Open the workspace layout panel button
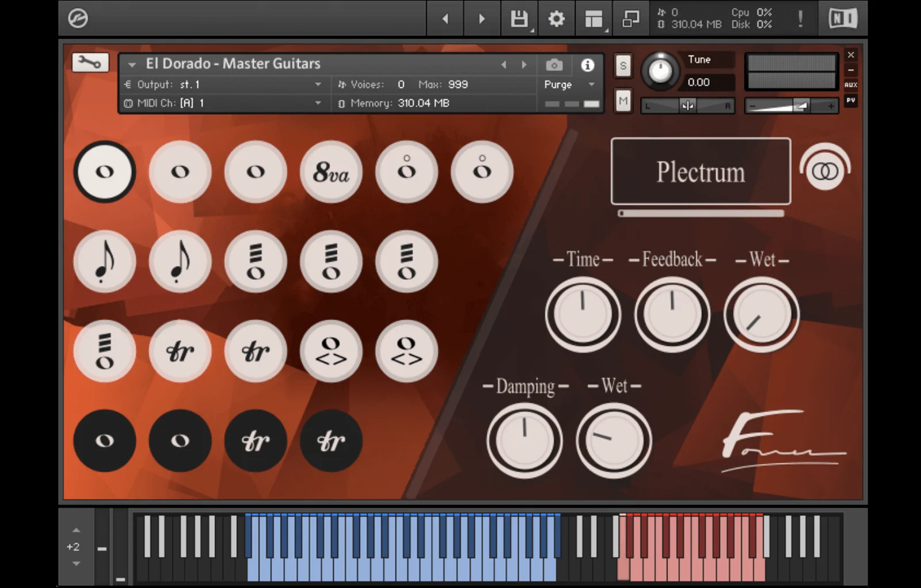This screenshot has width=921, height=588. [x=593, y=19]
